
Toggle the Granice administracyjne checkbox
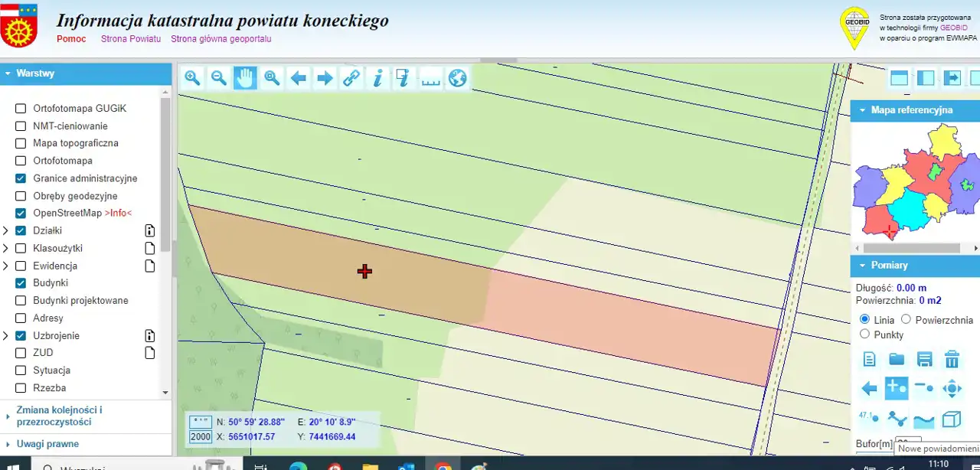(21, 178)
